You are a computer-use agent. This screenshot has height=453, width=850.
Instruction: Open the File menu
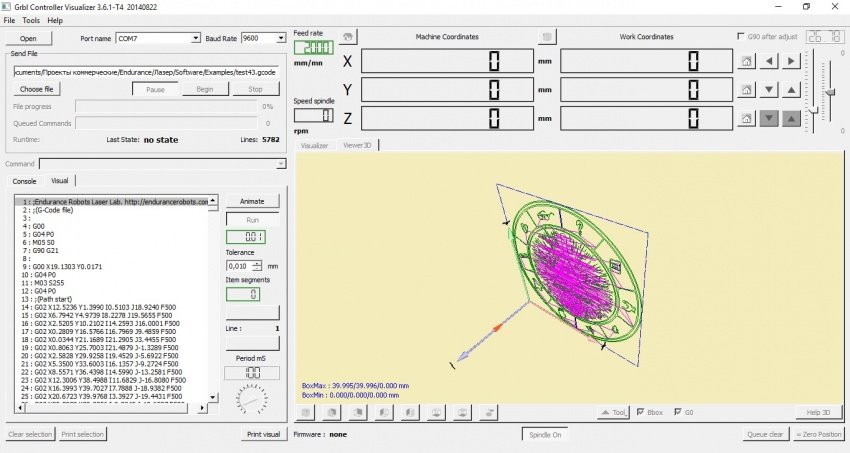click(x=9, y=20)
